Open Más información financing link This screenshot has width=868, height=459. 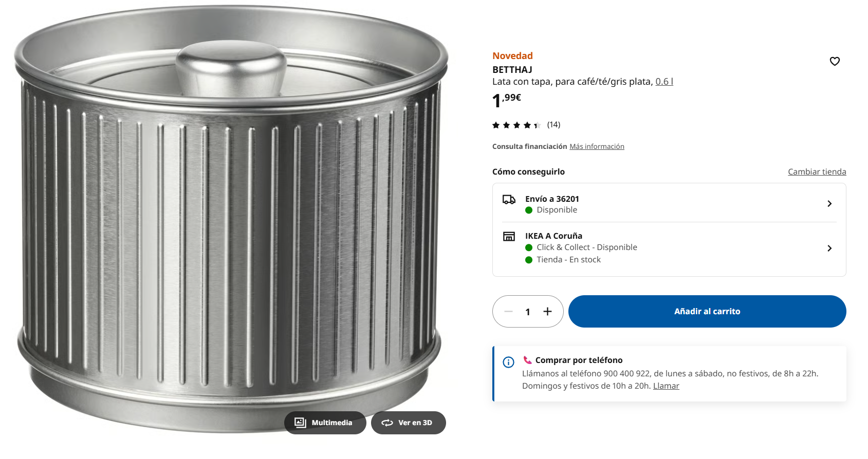click(x=597, y=147)
